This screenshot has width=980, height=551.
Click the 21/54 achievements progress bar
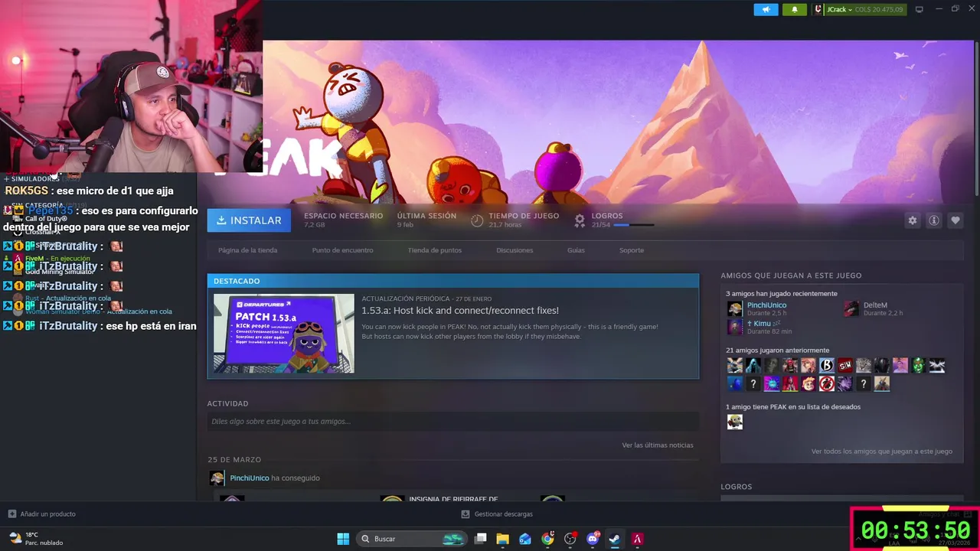pos(634,225)
